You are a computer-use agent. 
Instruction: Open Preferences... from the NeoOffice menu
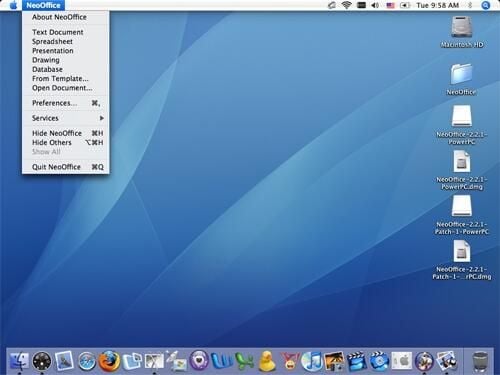(x=66, y=103)
